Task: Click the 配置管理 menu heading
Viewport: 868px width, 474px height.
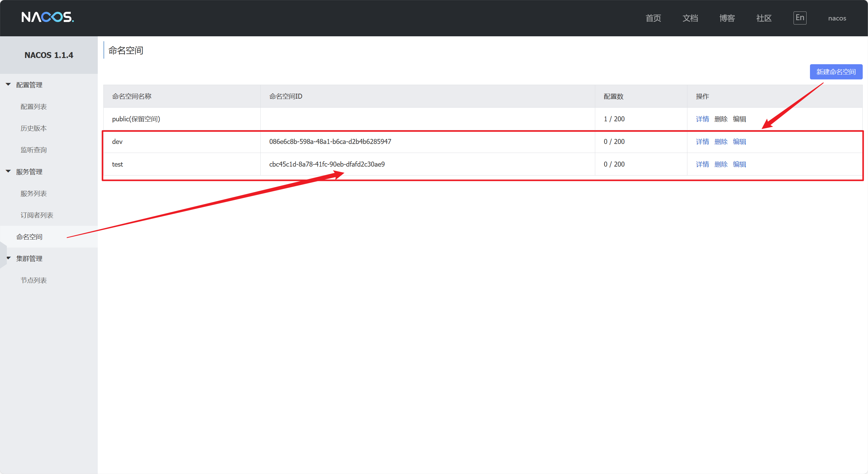Action: click(29, 85)
